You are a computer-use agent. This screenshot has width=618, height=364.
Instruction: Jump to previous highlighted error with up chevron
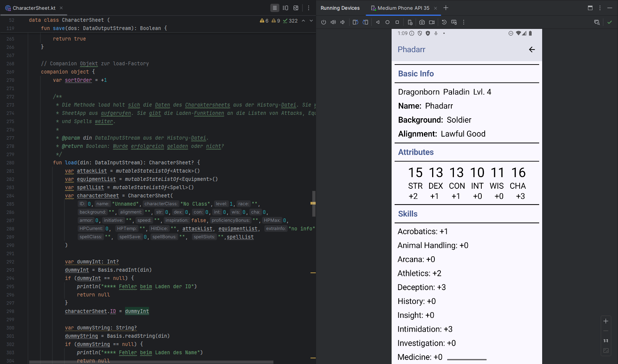pos(303,21)
